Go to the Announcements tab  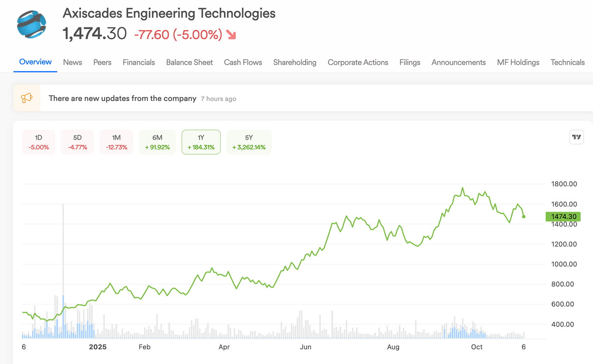459,62
